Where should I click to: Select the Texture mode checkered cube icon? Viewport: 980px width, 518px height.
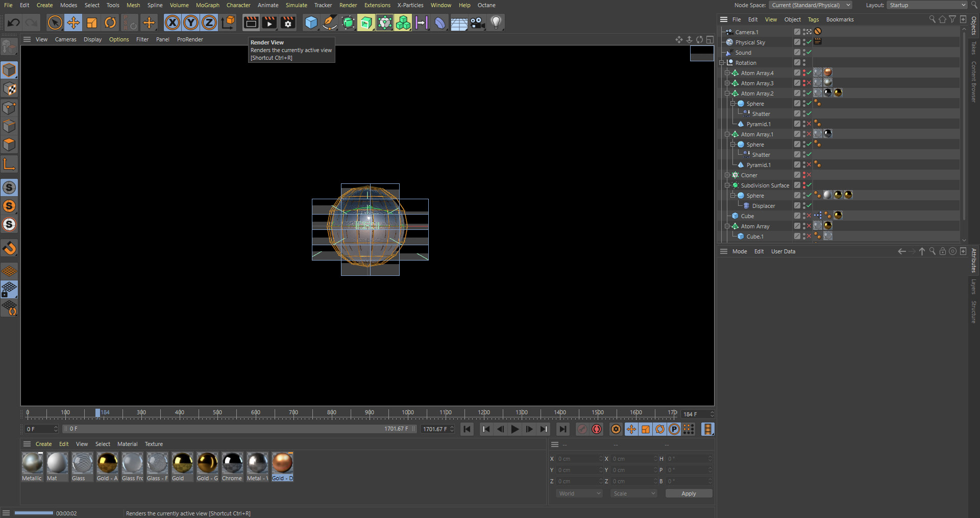click(10, 89)
